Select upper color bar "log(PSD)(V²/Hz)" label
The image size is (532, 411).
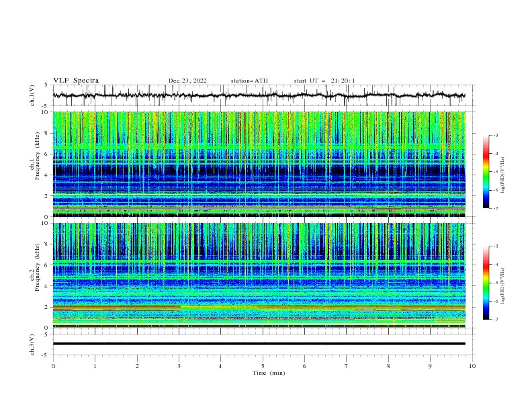click(503, 175)
